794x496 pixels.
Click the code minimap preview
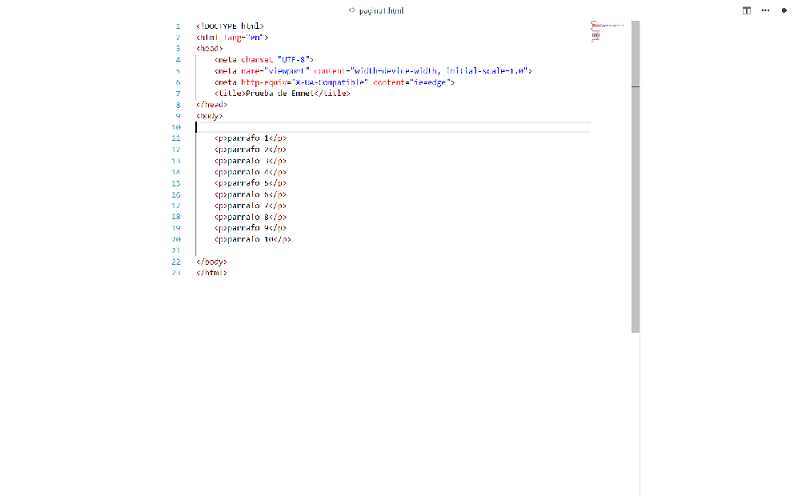tap(608, 31)
